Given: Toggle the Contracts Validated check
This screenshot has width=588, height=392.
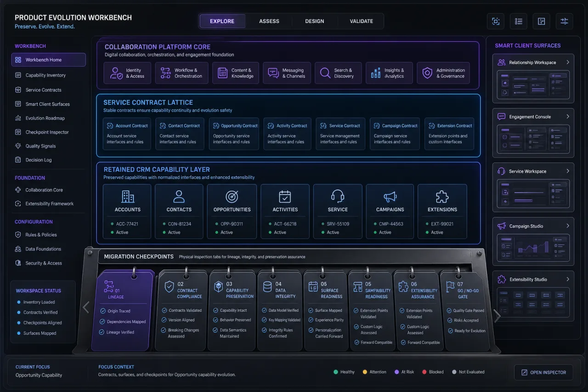Looking at the screenshot, I should pyautogui.click(x=164, y=310).
